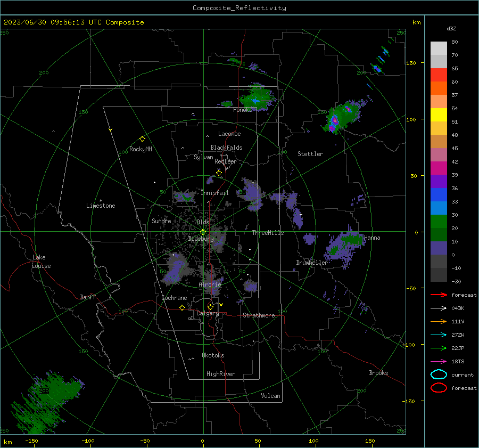
Task: Click the Banff map label
Action: (x=88, y=297)
